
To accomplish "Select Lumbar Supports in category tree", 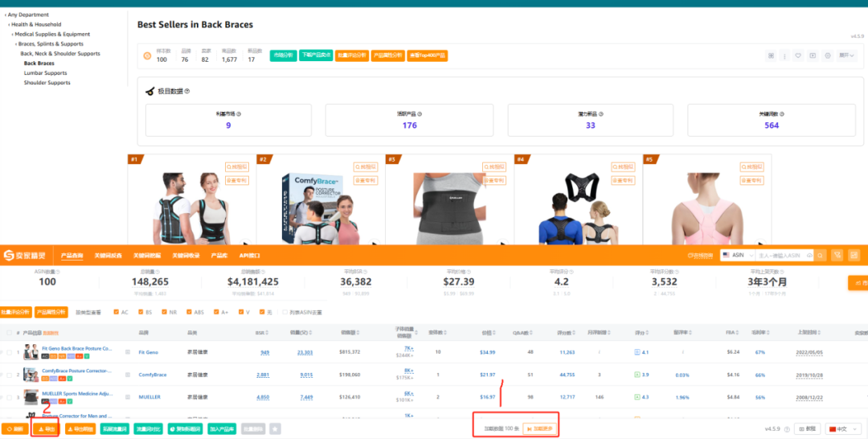I will [45, 73].
